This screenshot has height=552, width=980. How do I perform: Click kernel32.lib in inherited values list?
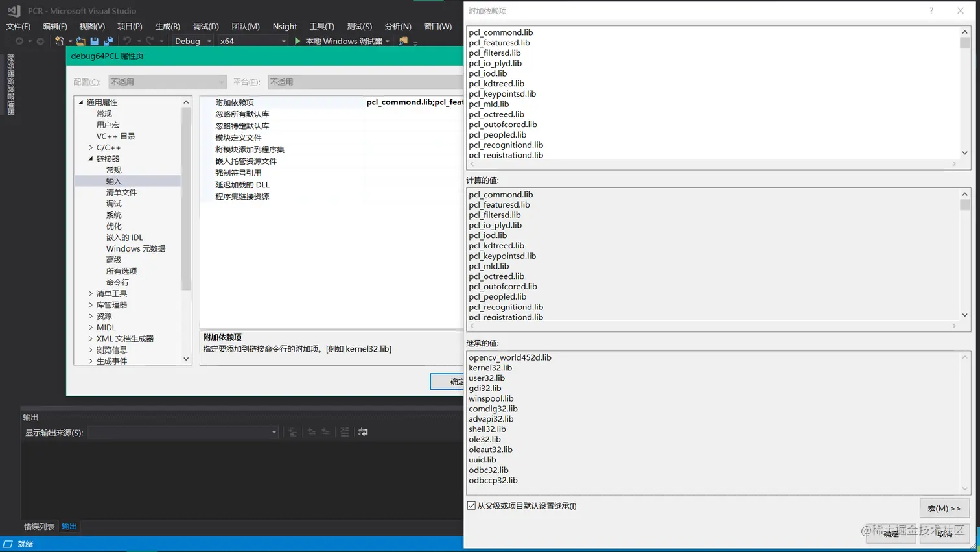coord(490,368)
